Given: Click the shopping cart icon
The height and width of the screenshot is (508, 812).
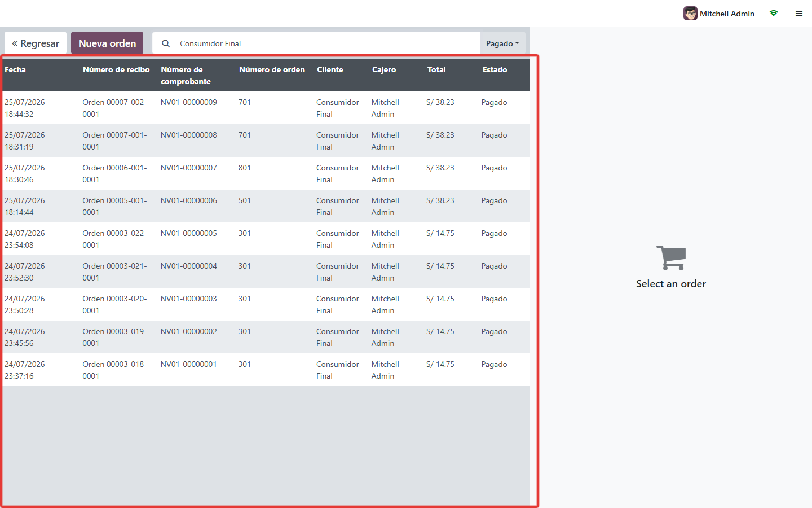Looking at the screenshot, I should coord(671,258).
